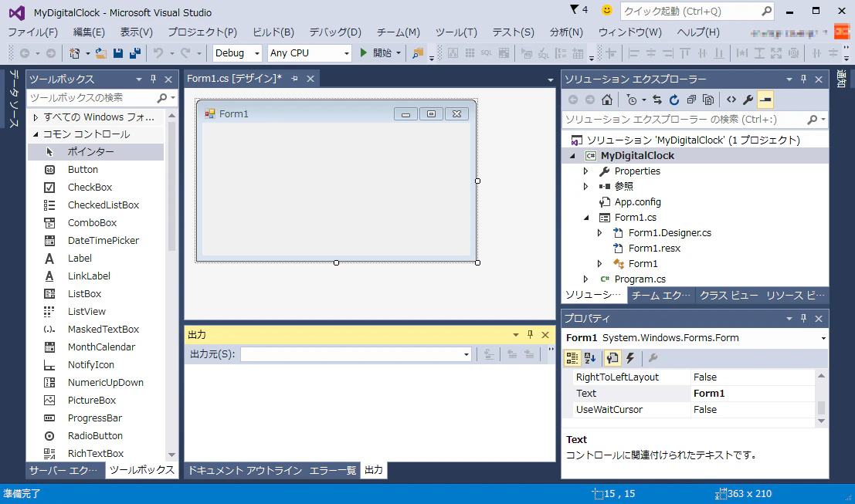Switch to the Server Explorer tab
This screenshot has height=504, width=855.
(63, 470)
